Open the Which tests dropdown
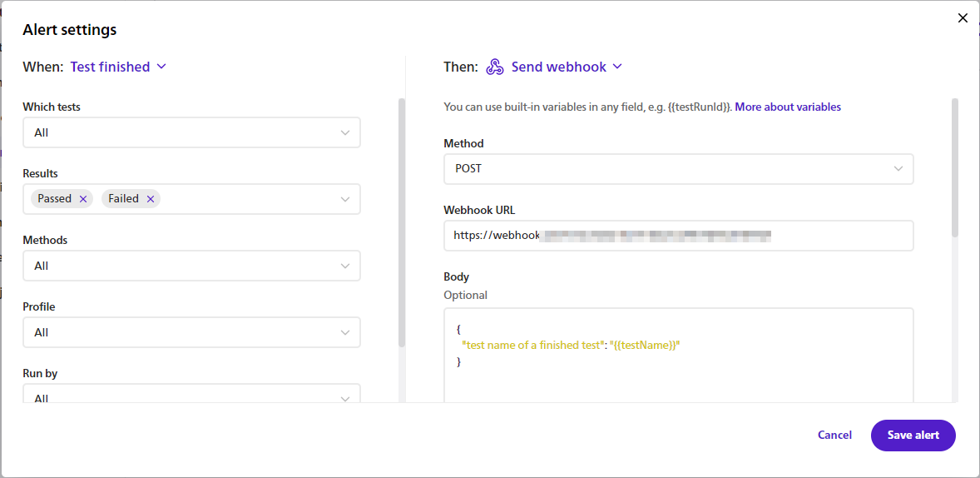 click(x=191, y=132)
